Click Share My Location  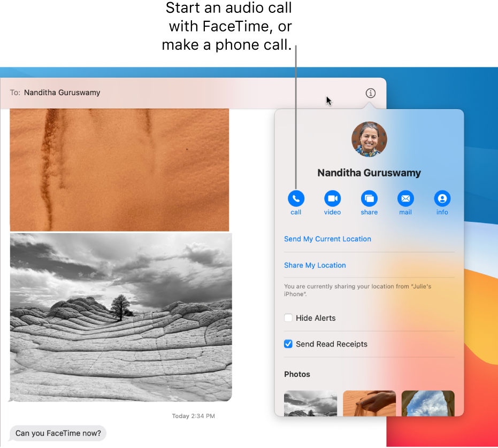(315, 266)
